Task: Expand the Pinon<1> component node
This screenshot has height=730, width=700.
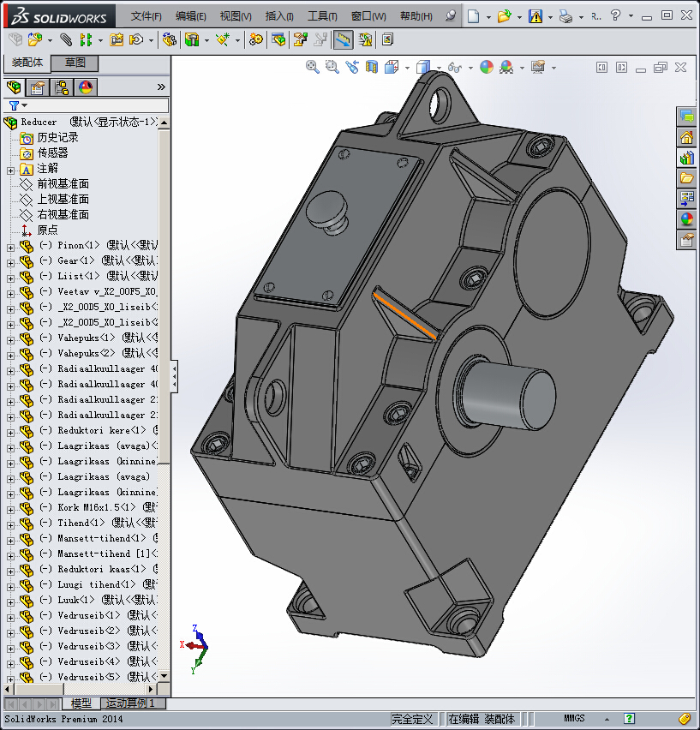Action: [10, 248]
